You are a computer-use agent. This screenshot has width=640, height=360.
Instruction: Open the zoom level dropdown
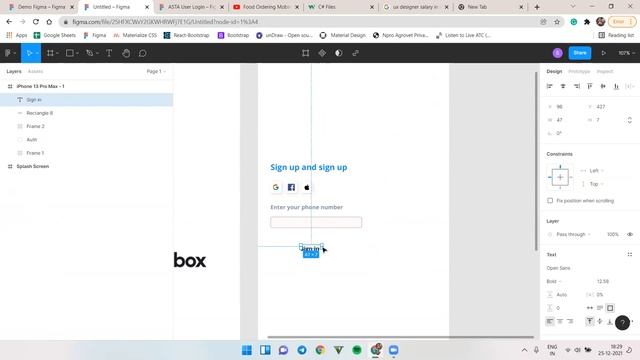pos(626,53)
